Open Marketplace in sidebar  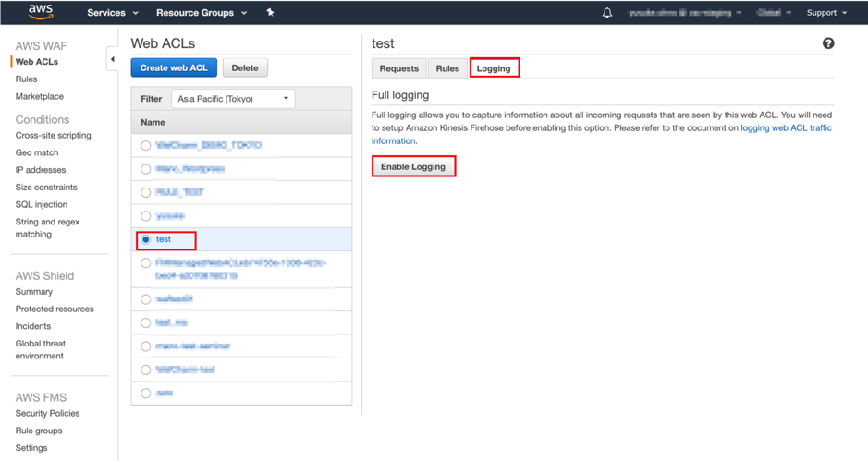pos(40,96)
